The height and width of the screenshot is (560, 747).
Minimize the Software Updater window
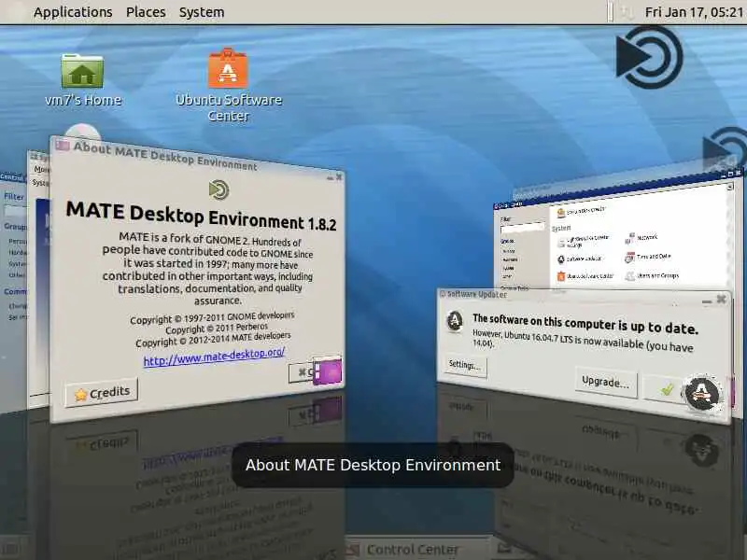[x=707, y=301]
